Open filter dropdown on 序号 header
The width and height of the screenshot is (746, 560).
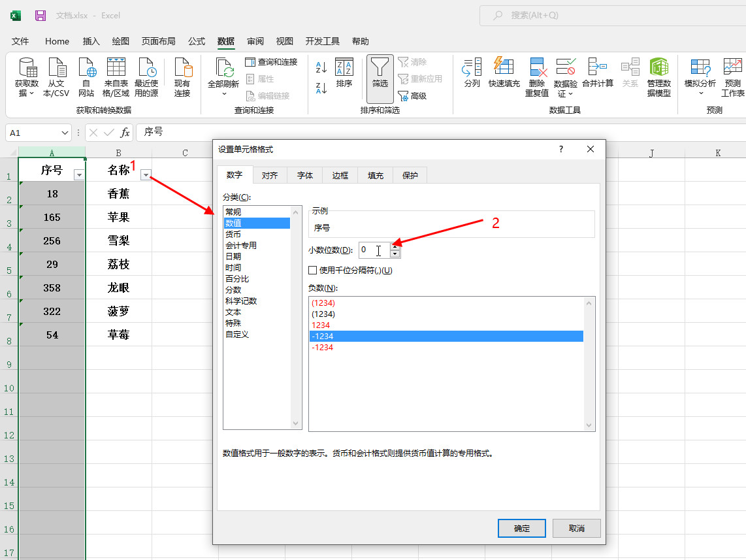79,175
